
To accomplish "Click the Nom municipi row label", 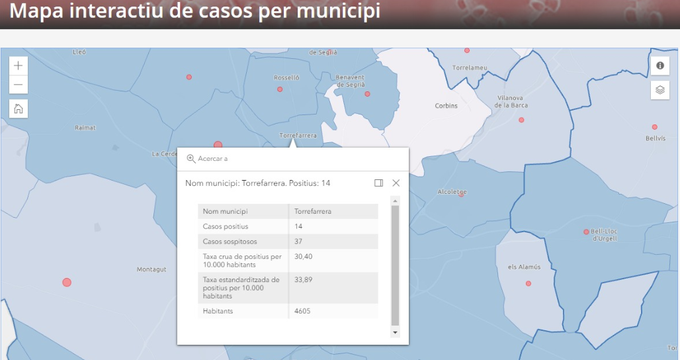I will click(225, 212).
